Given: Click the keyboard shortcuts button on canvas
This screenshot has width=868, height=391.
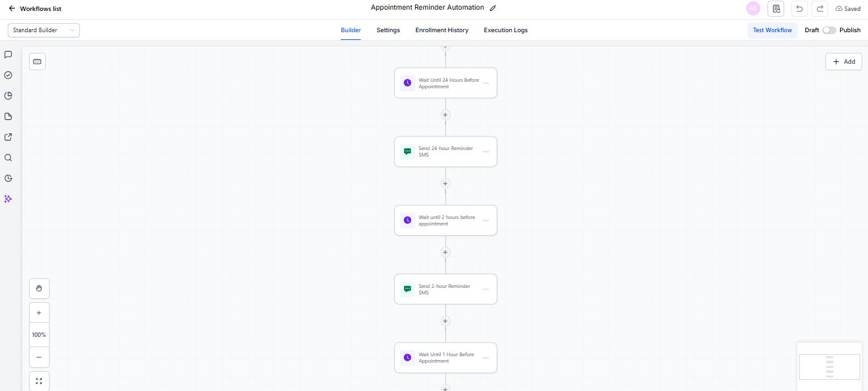Looking at the screenshot, I should coord(37,61).
